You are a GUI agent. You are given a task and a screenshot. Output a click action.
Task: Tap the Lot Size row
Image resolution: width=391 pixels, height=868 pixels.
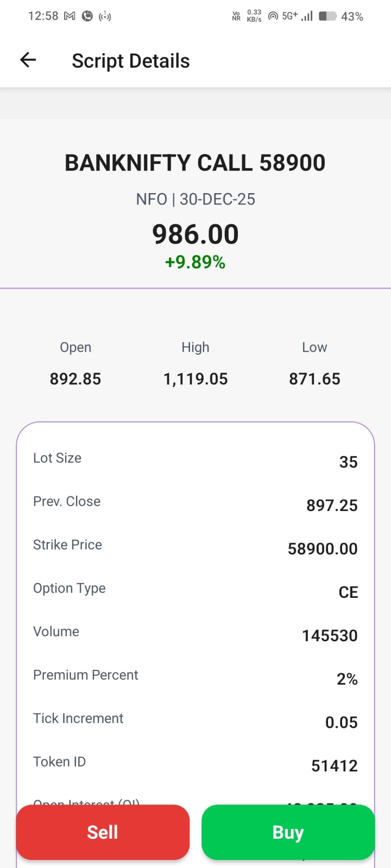click(x=195, y=460)
